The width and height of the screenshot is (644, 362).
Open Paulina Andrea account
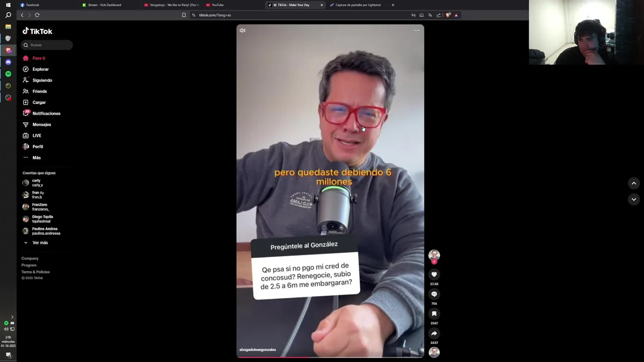coord(41,231)
